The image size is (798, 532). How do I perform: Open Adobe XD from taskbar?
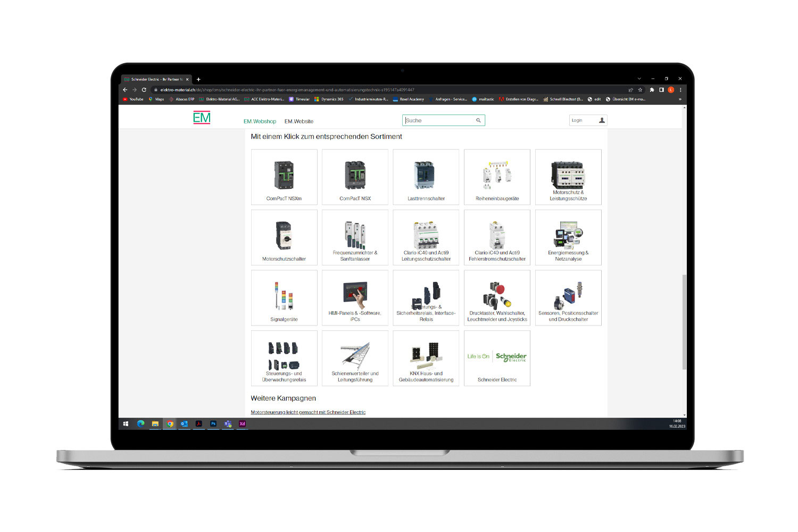[242, 424]
